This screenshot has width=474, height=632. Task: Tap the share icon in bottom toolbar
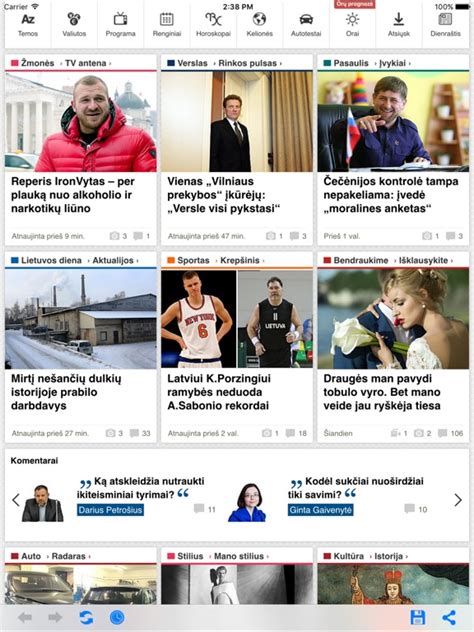449,617
